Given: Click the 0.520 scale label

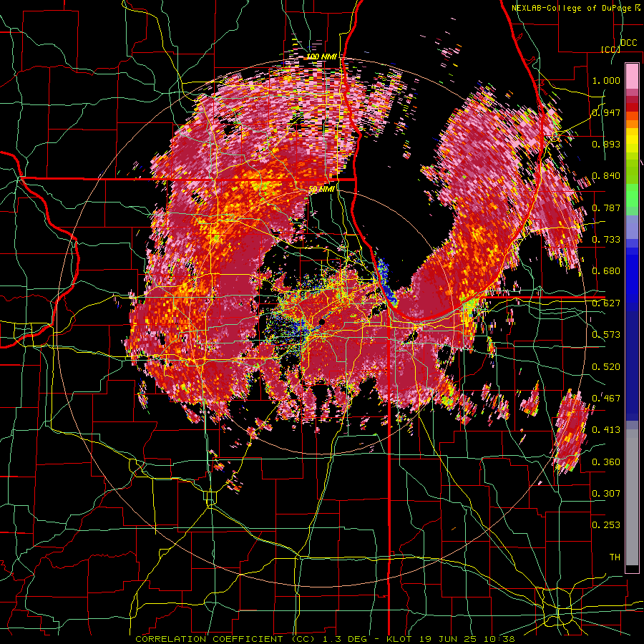Looking at the screenshot, I should (606, 367).
